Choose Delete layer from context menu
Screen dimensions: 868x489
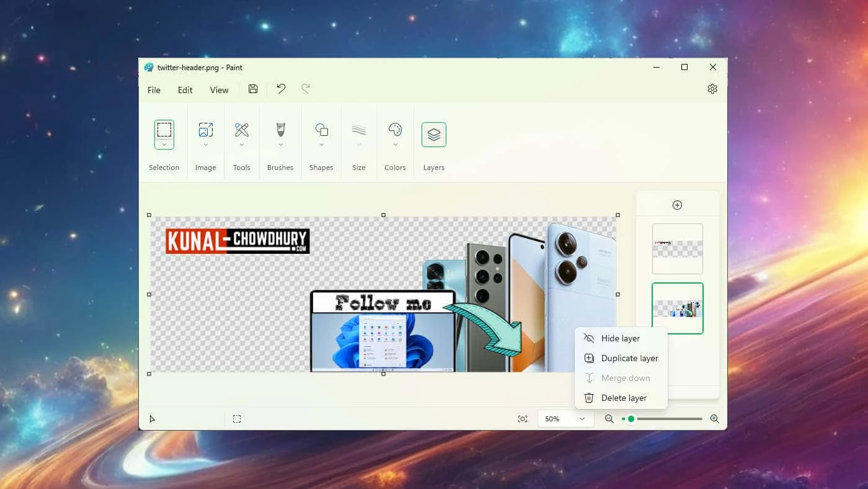(x=621, y=398)
